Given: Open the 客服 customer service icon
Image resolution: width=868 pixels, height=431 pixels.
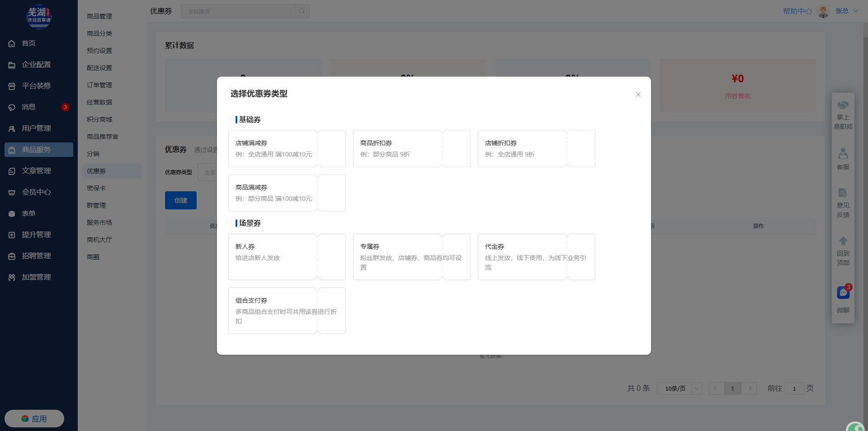Looking at the screenshot, I should click(843, 154).
